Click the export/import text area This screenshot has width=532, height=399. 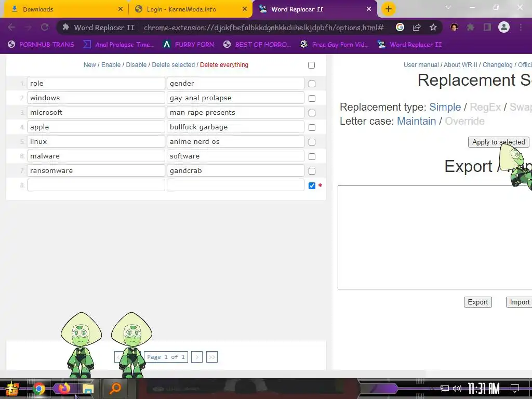point(435,237)
